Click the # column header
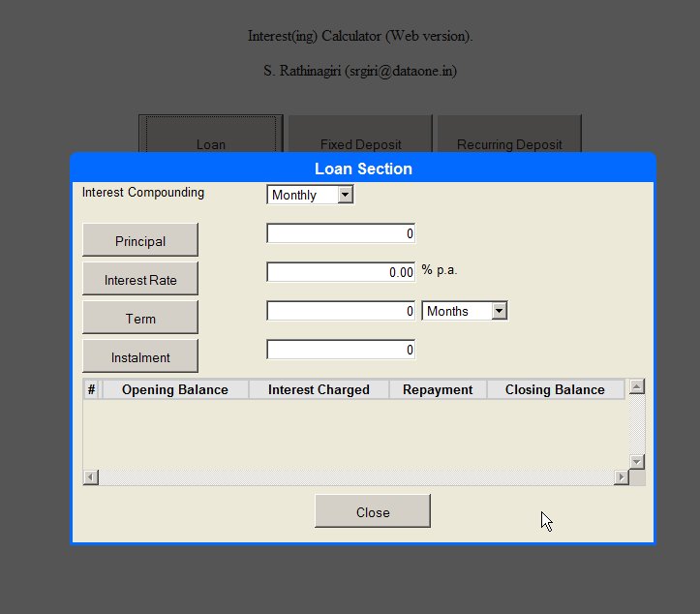This screenshot has width=700, height=614. tap(92, 389)
